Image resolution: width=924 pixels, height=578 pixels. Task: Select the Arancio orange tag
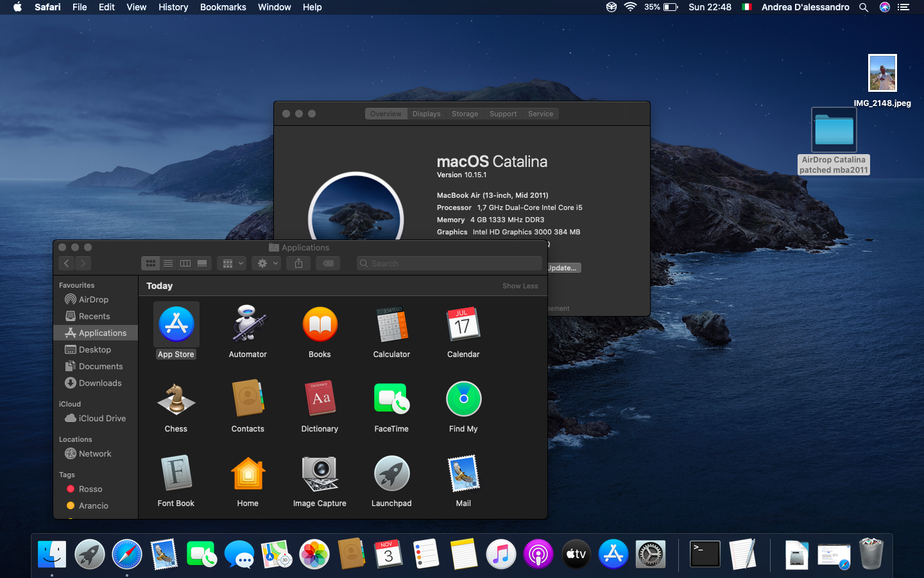95,505
